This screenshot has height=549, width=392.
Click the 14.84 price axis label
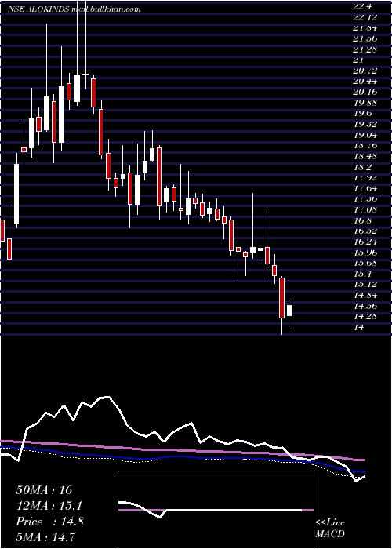tap(365, 295)
